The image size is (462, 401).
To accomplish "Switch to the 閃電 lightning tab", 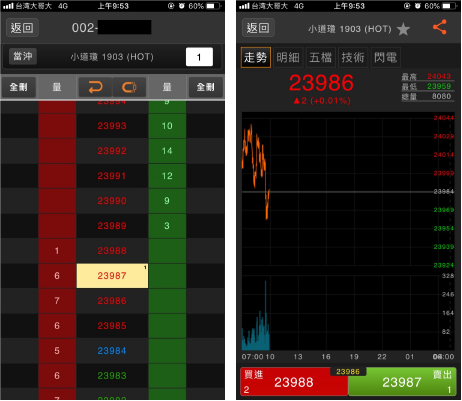I will [x=386, y=58].
